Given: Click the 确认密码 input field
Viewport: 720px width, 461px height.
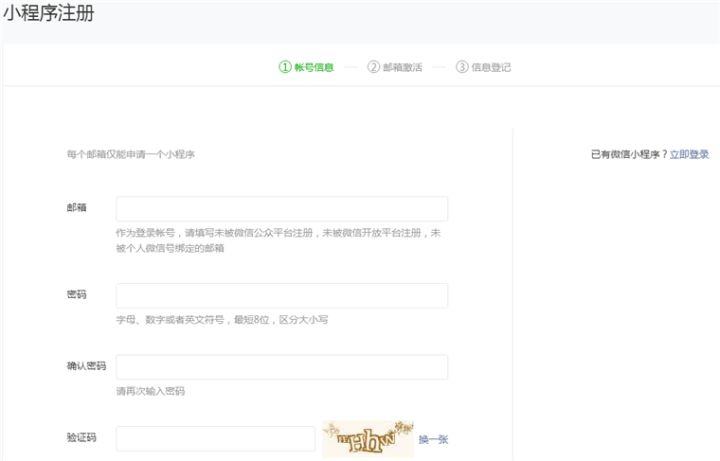Looking at the screenshot, I should click(281, 367).
